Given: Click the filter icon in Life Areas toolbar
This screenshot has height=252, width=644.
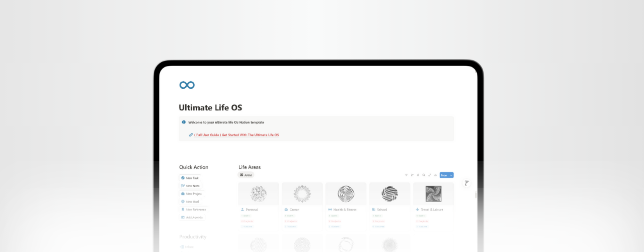Looking at the screenshot, I should [x=407, y=175].
